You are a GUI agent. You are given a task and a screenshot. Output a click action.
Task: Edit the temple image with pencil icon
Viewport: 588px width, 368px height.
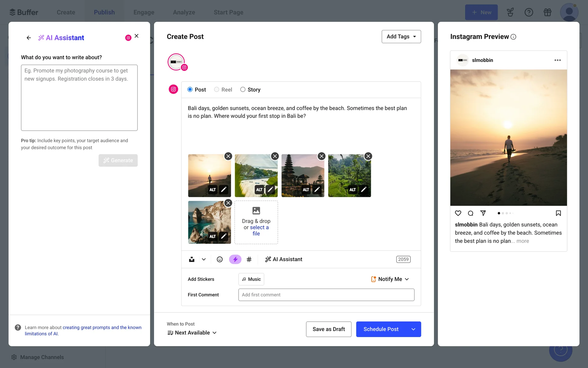click(x=317, y=190)
